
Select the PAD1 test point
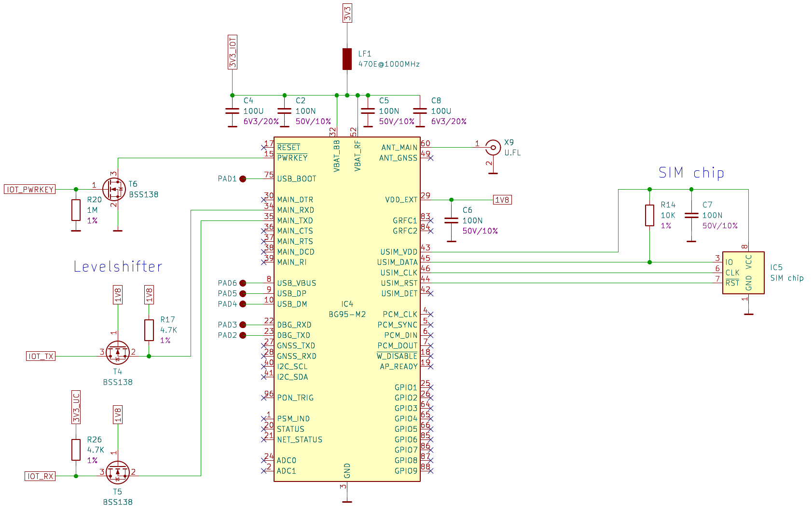click(x=243, y=179)
